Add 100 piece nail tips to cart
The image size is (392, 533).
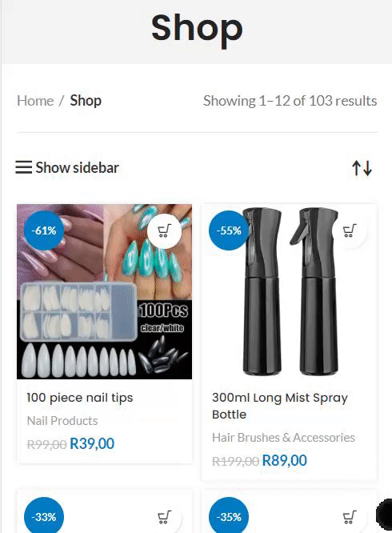coord(165,231)
